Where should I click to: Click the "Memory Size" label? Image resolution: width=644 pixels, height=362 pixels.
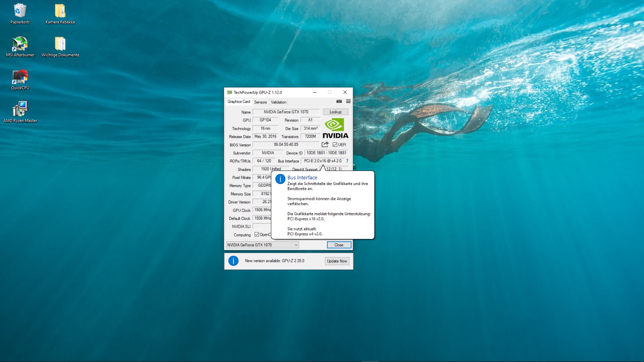241,194
